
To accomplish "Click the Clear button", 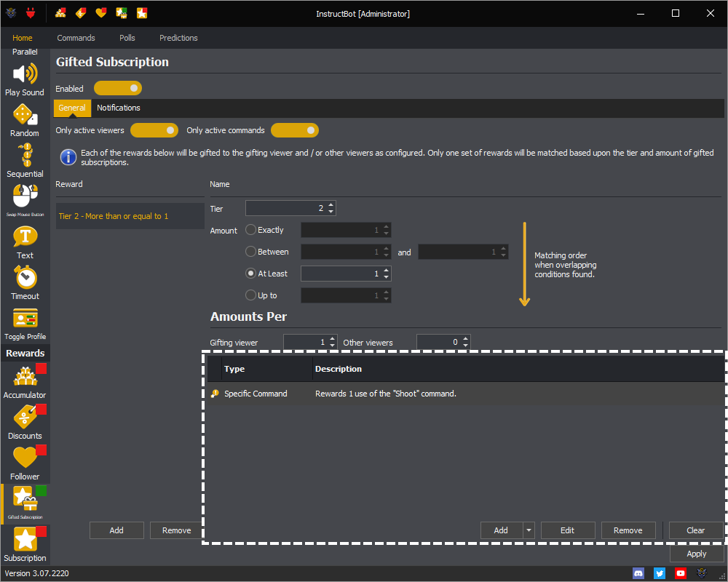I will click(696, 530).
